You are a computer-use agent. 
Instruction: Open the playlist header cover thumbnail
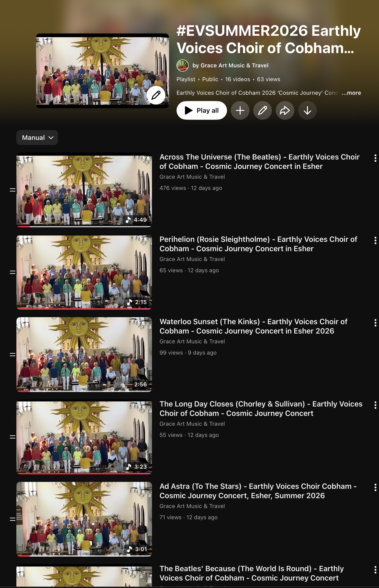[x=102, y=71]
